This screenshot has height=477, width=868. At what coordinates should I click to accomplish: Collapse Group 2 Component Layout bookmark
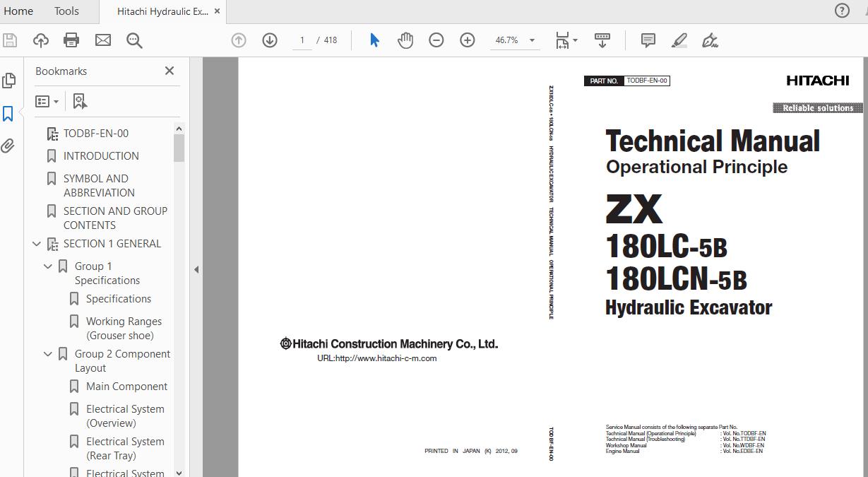[x=48, y=354]
